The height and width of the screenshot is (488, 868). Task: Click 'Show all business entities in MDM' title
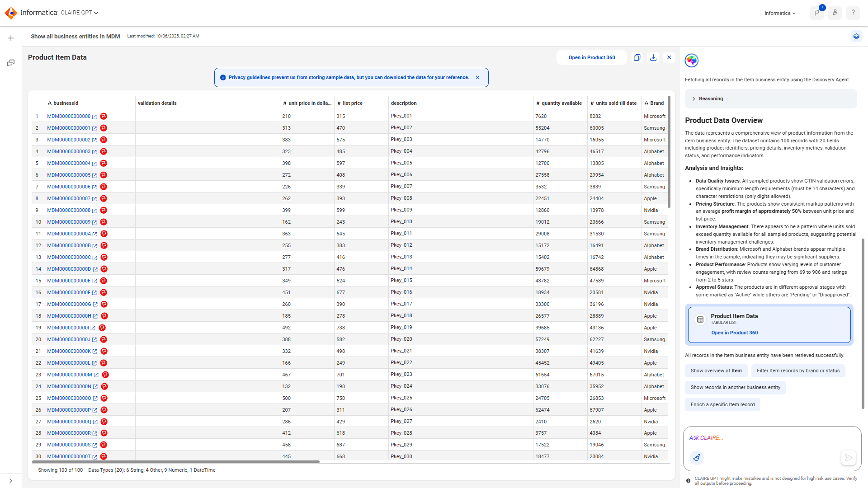pos(75,36)
